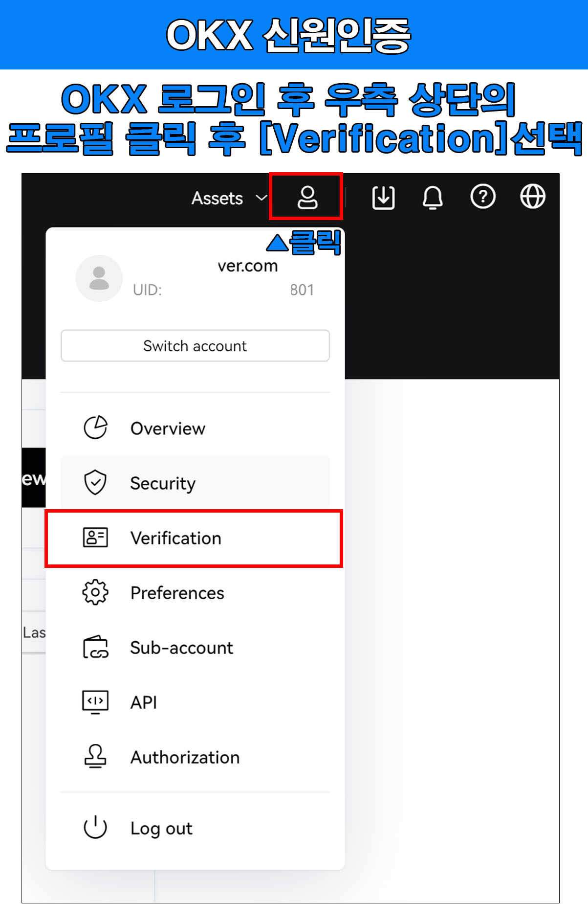588x922 pixels.
Task: Click the download app icon
Action: coord(384,198)
